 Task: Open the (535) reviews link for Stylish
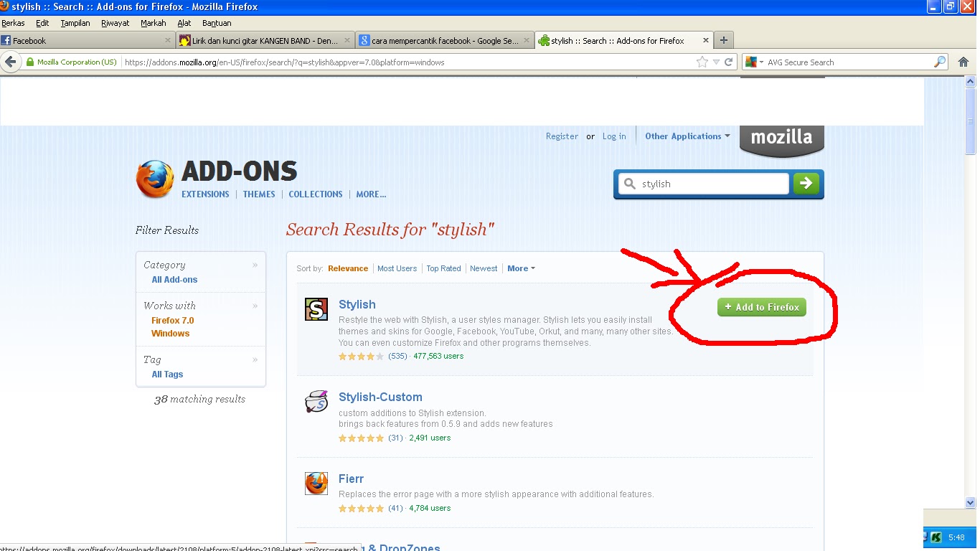coord(397,356)
